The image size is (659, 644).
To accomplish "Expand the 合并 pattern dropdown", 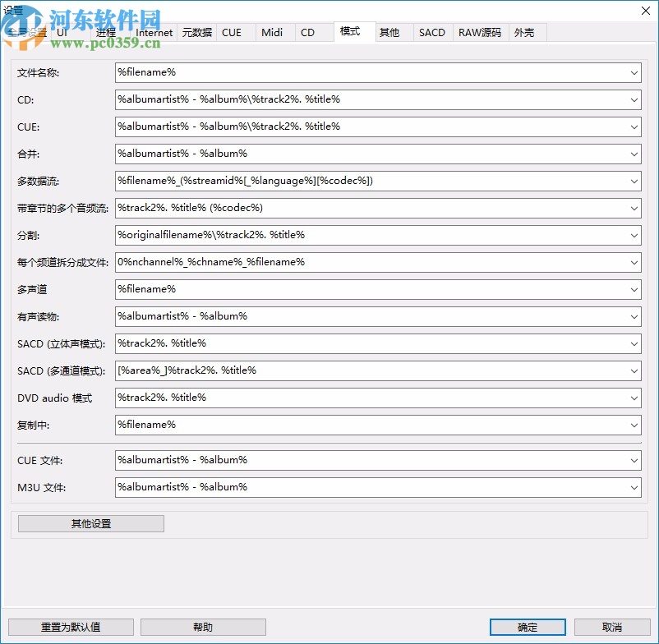I will click(634, 154).
